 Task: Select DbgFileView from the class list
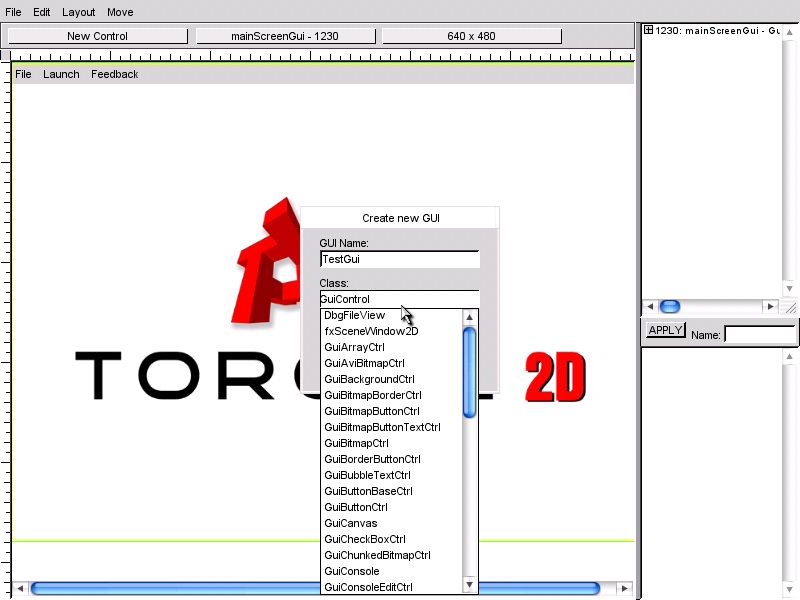coord(391,315)
